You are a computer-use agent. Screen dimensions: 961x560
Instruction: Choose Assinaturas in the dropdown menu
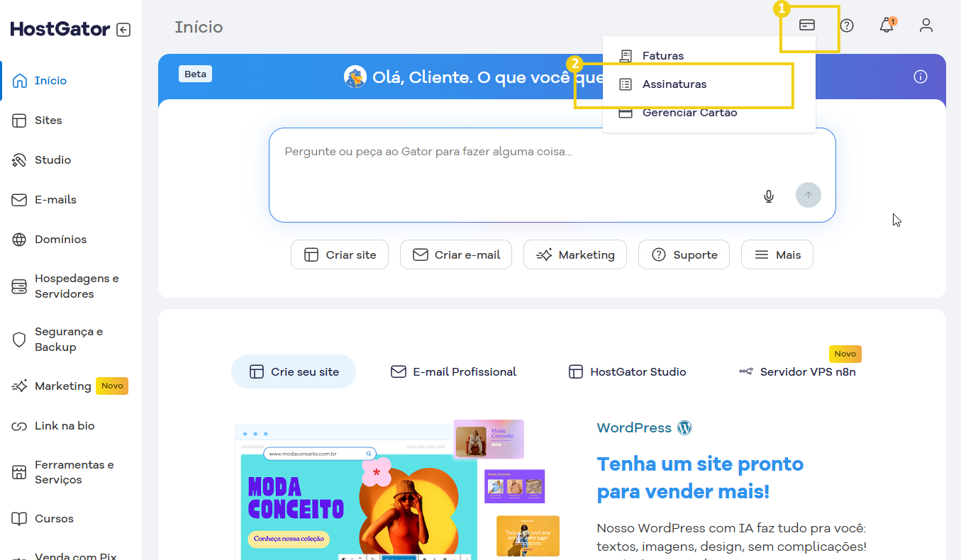[x=674, y=84]
